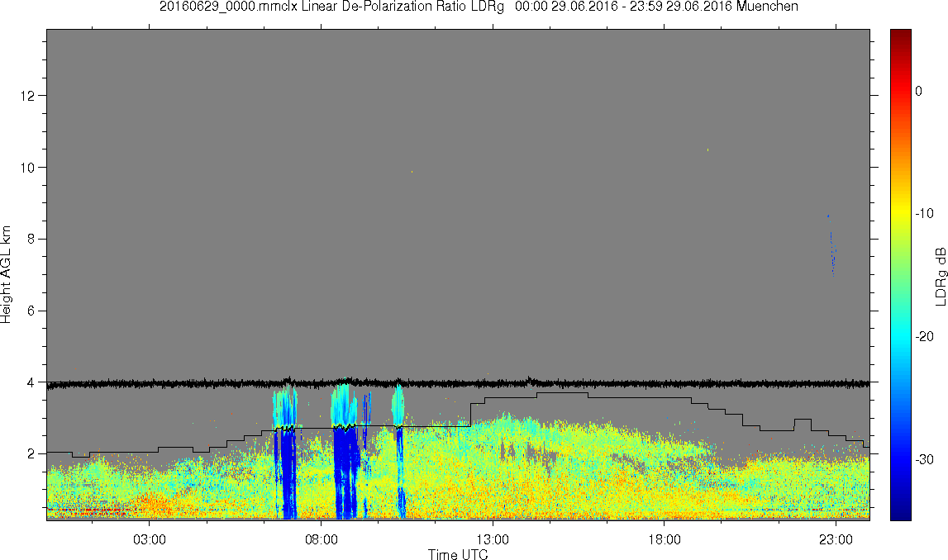Screen dimensions: 948x560
Task: Click colorbar label '-20'
Action: [924, 337]
